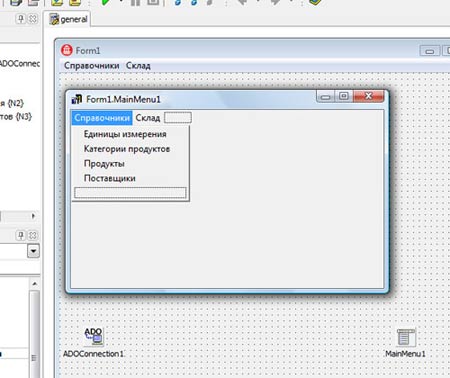The image size is (450, 378).
Task: Maximize the Form1.MainMenu1 designer window
Action: 344,97
